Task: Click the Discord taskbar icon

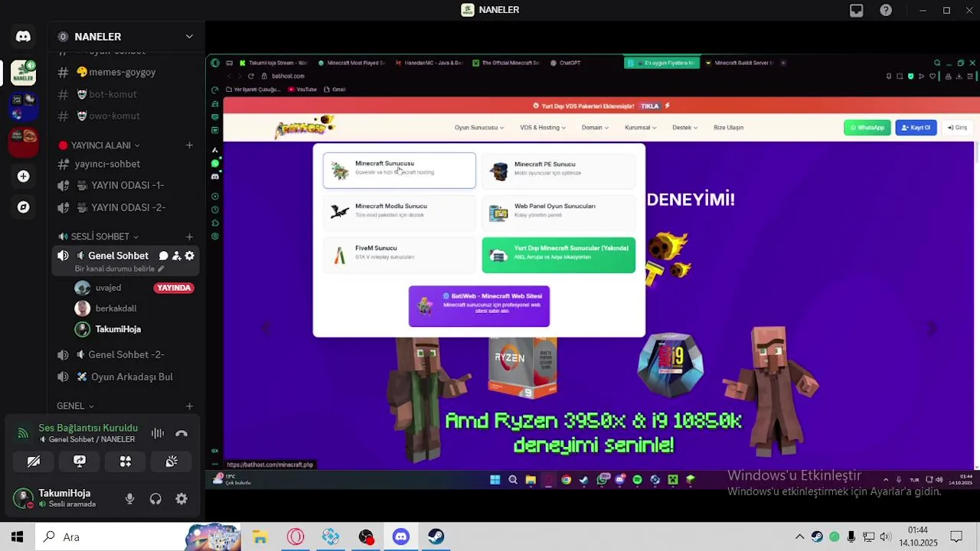Action: 401,536
